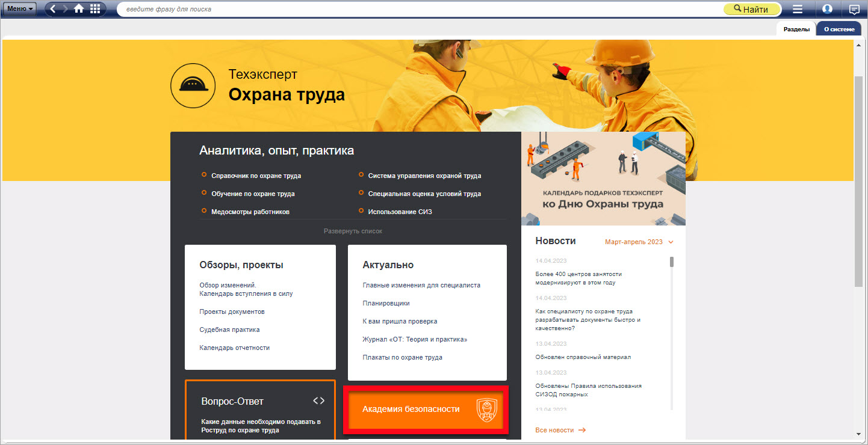Read news Более 400 центров занятости
The width and height of the screenshot is (868, 445).
pos(578,278)
